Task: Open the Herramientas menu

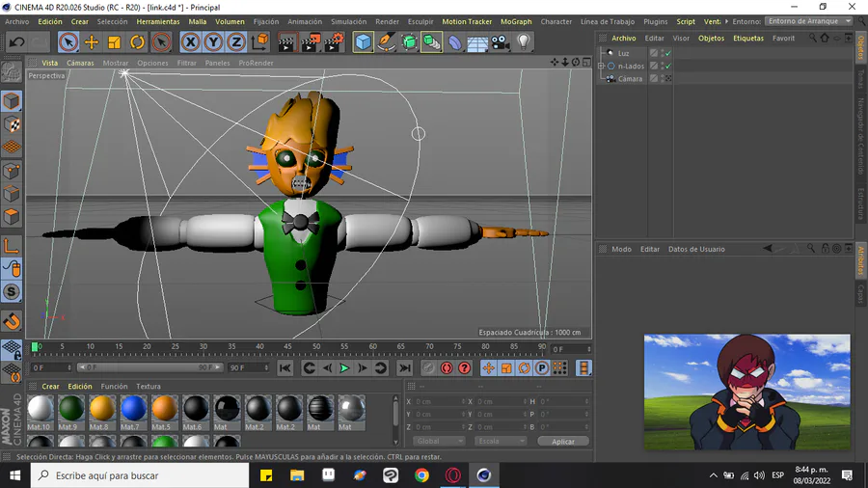Action: click(x=158, y=21)
